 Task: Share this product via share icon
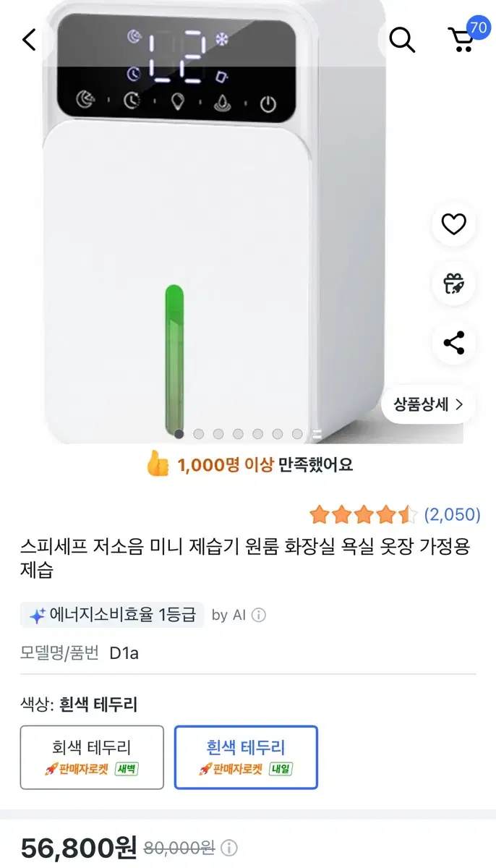453,342
